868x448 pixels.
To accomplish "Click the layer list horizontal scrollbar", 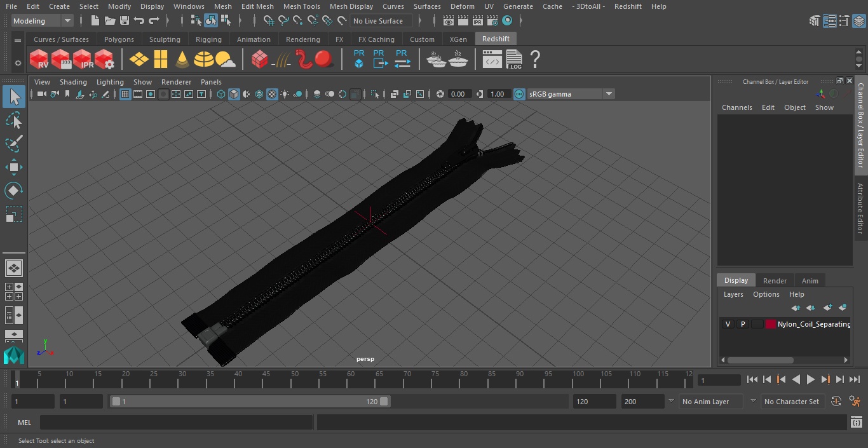I will click(x=760, y=360).
